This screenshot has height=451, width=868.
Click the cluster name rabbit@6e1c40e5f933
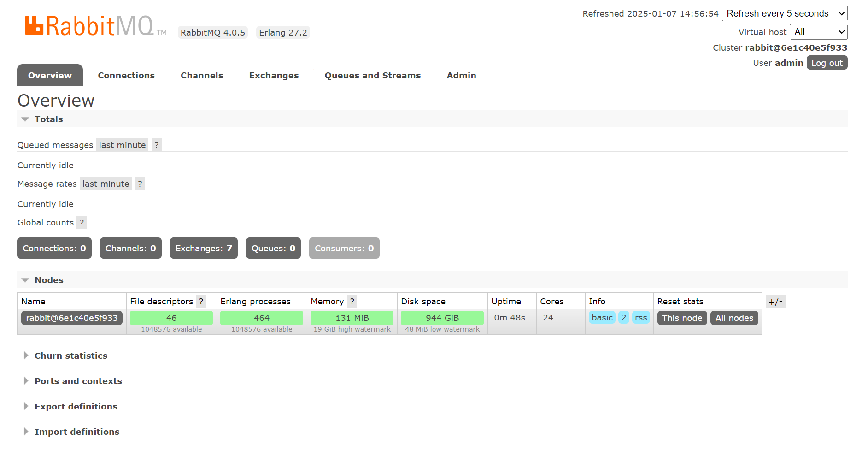click(796, 47)
